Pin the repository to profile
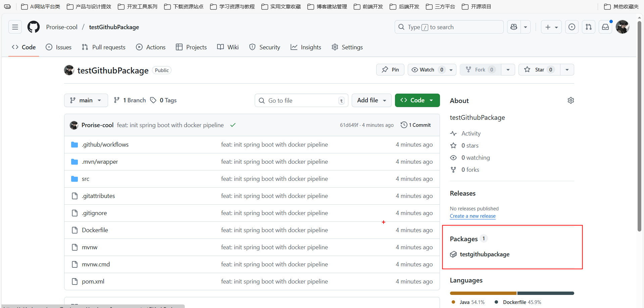644x308 pixels. tap(390, 69)
